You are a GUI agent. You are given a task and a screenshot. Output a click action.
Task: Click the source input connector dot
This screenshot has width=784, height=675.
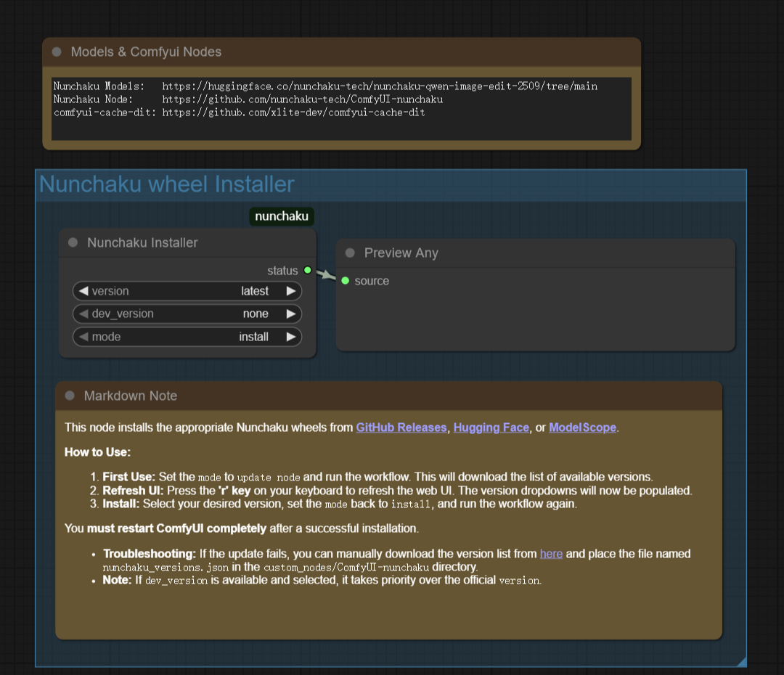pos(345,280)
